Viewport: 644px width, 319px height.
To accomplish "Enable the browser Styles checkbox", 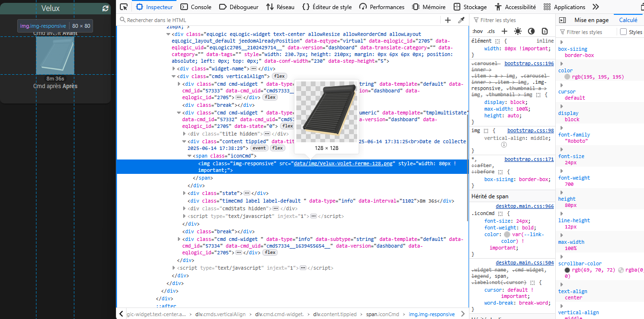I will pos(623,32).
